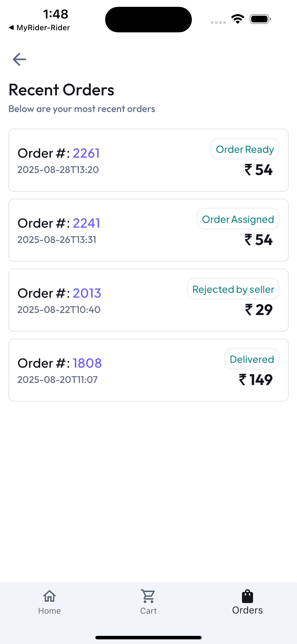Switch to the Home tab label
Viewport: 297px width, 644px height.
tap(49, 611)
